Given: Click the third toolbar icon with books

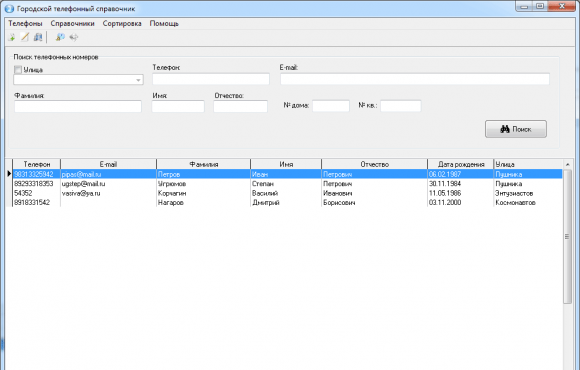Looking at the screenshot, I should pyautogui.click(x=38, y=37).
